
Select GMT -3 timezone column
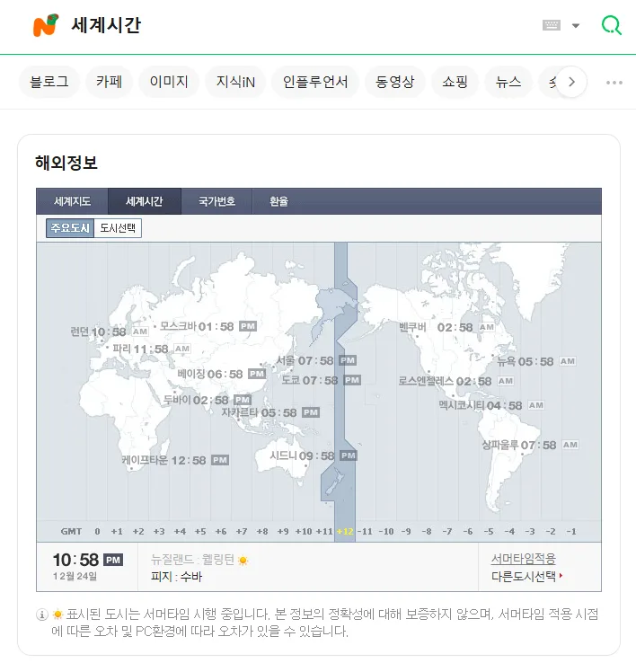pyautogui.click(x=530, y=532)
